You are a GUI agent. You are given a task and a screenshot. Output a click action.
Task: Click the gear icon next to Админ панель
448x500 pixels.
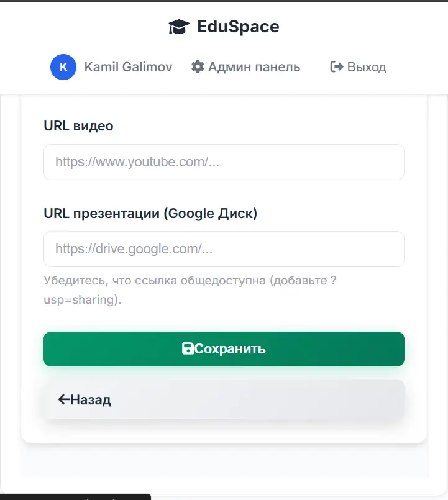[199, 66]
